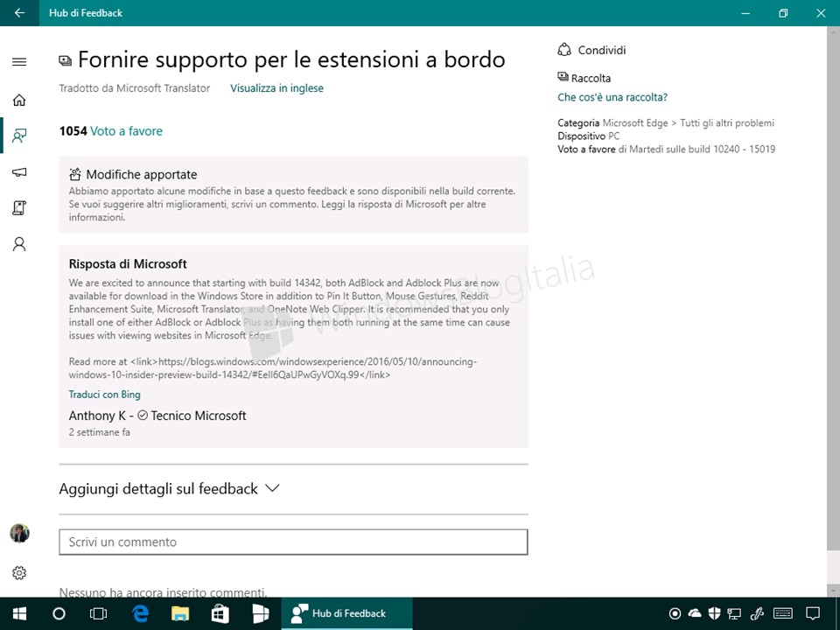Click 'Tradotto da Microsoft Translator' text
840x630 pixels.
[135, 87]
